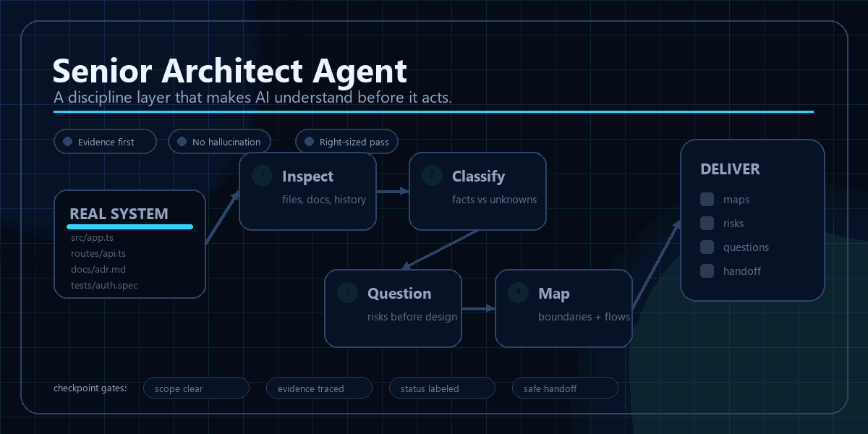The image size is (868, 434).
Task: Click the dot in the Right-sized pass pill
Action: coord(310,142)
